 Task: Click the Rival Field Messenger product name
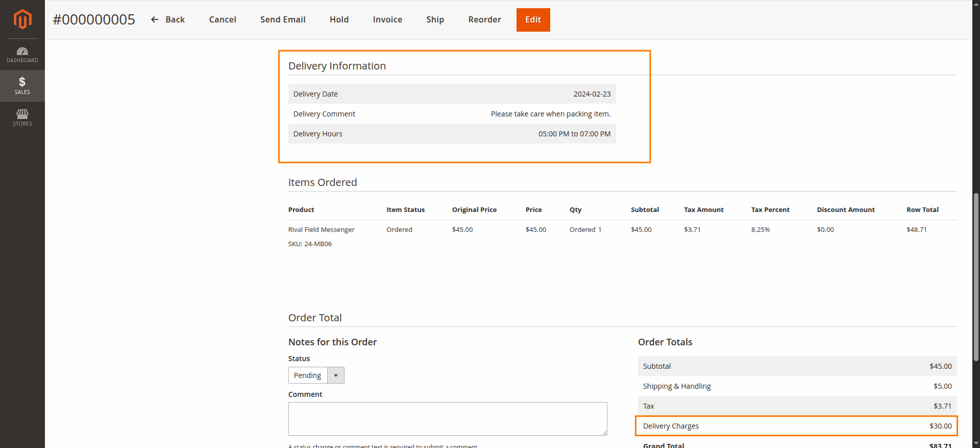click(321, 229)
